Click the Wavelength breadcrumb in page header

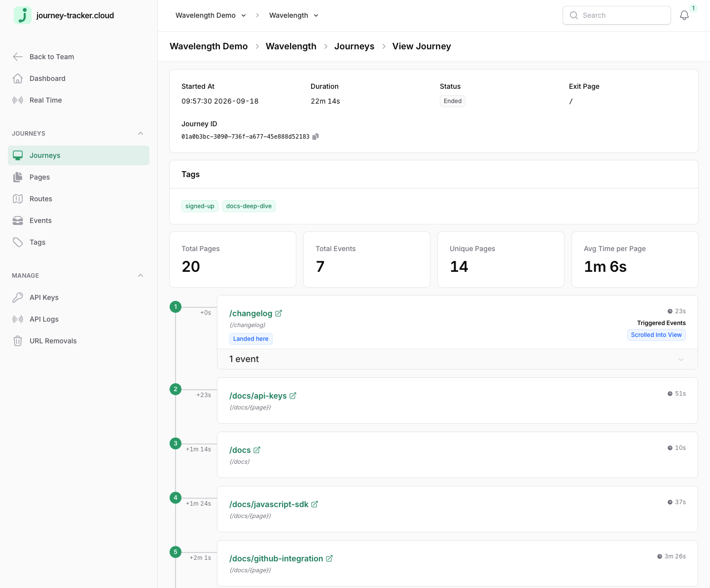[x=291, y=46]
